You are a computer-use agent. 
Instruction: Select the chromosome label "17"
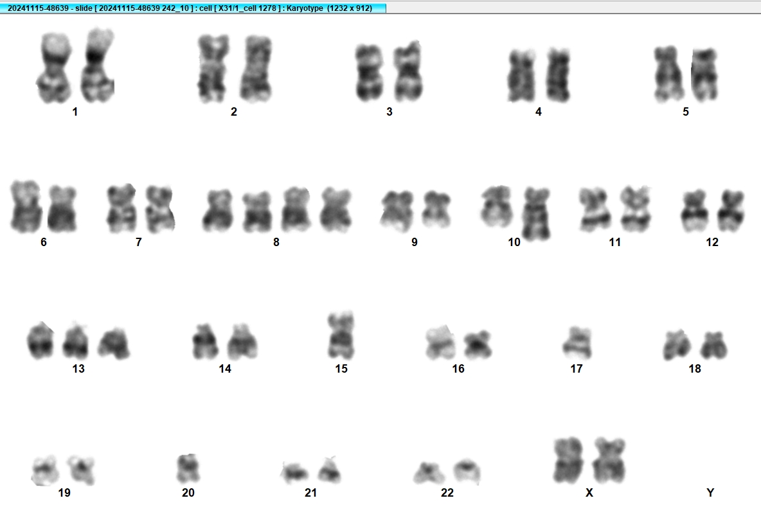tap(576, 369)
